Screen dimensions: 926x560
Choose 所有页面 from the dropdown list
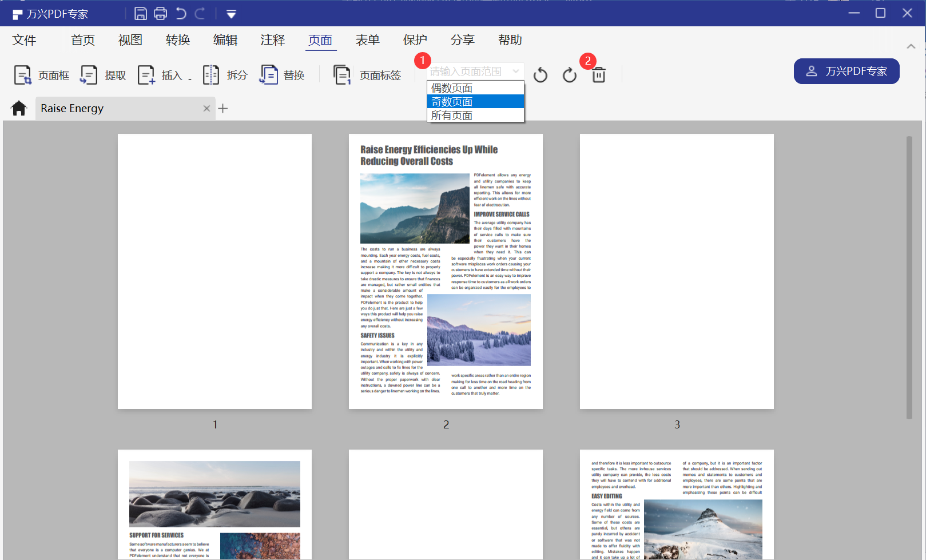point(475,116)
